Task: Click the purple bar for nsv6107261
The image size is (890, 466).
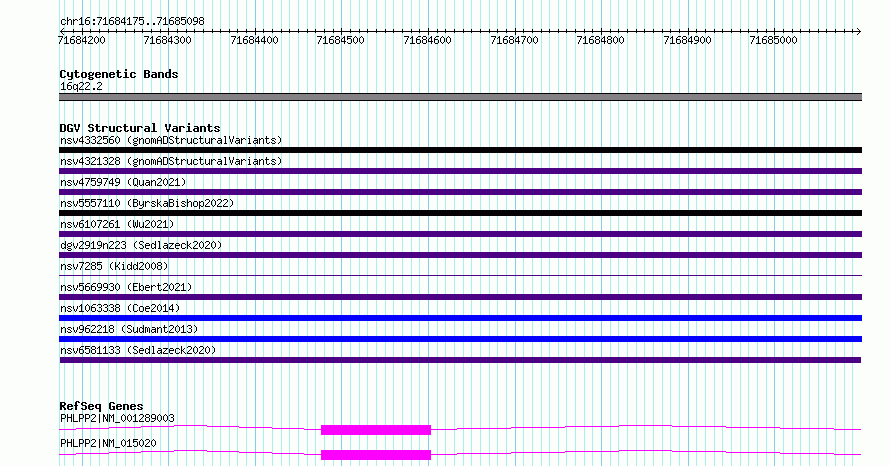Action: (x=460, y=234)
